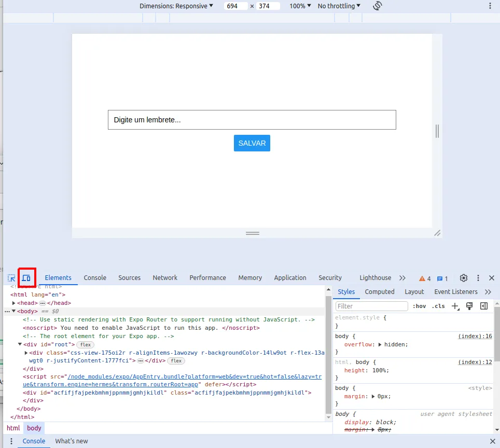Open the device toolbar more options menu
Image resolution: width=500 pixels, height=448 pixels.
pos(490,6)
